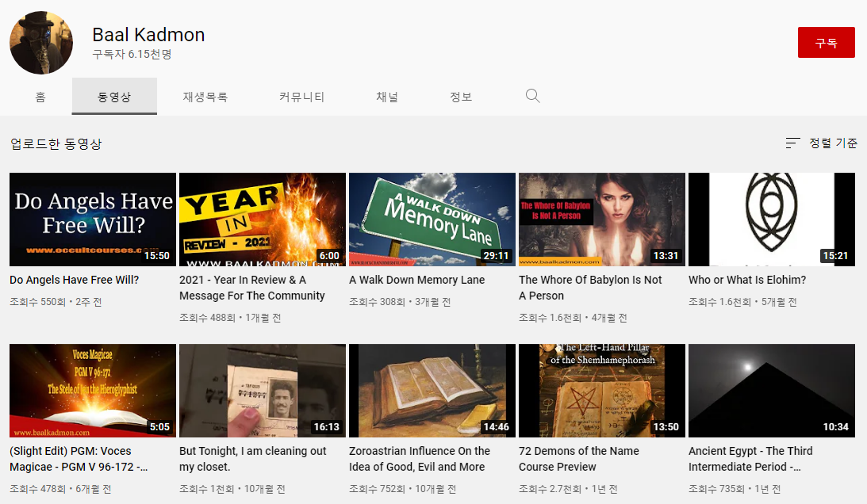Select the 동영상 tab
This screenshot has height=504, width=867.
coord(114,97)
